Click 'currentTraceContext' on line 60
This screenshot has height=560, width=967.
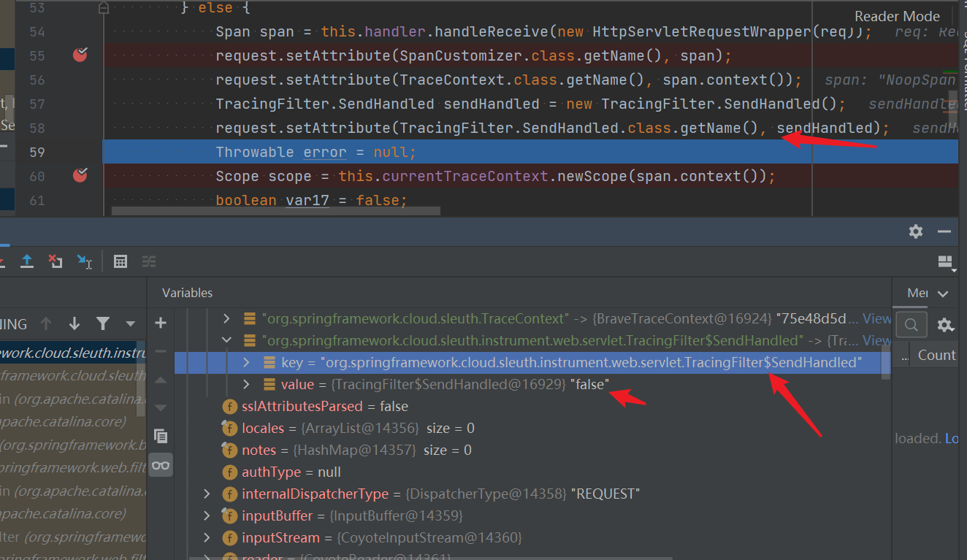(x=465, y=176)
